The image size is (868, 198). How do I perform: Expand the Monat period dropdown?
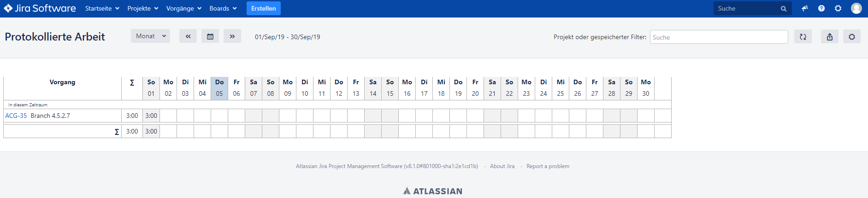pyautogui.click(x=150, y=36)
